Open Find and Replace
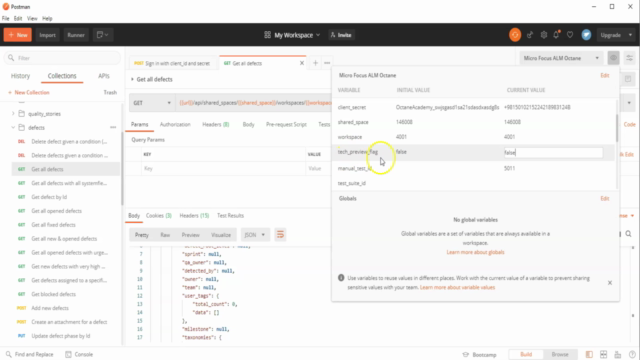The height and width of the screenshot is (360, 640). tap(29, 354)
